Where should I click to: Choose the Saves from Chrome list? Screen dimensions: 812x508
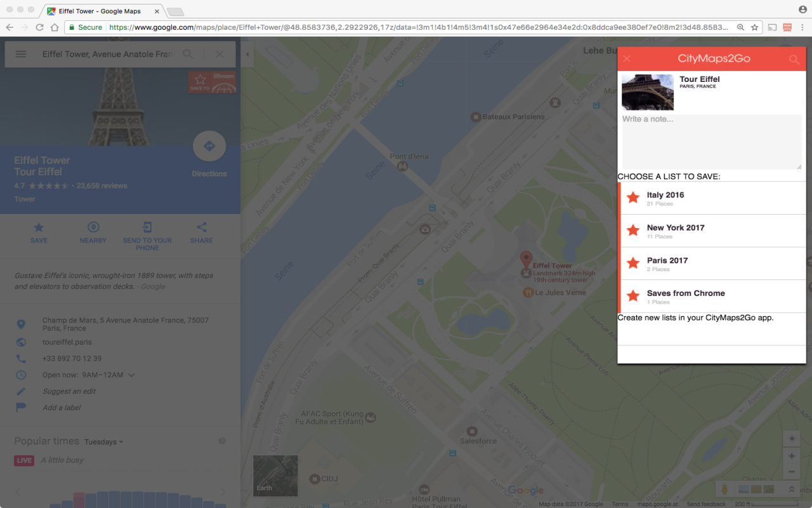tap(712, 297)
